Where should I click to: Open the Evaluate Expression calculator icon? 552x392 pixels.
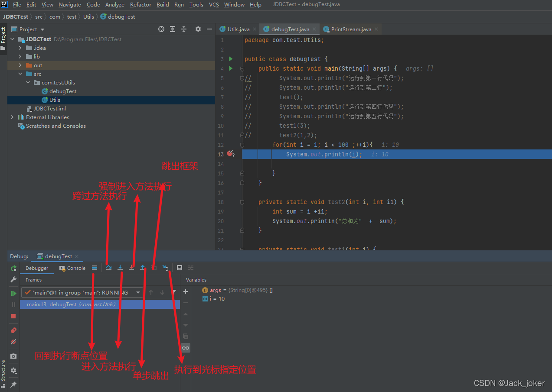coord(180,268)
